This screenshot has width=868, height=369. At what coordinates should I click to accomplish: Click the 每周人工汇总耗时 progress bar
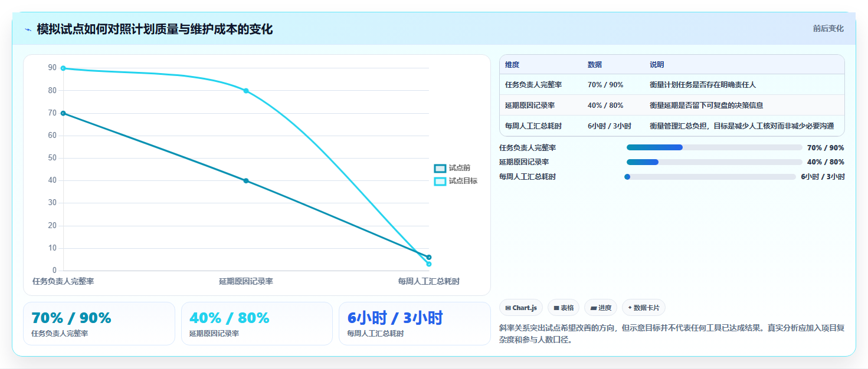(710, 176)
